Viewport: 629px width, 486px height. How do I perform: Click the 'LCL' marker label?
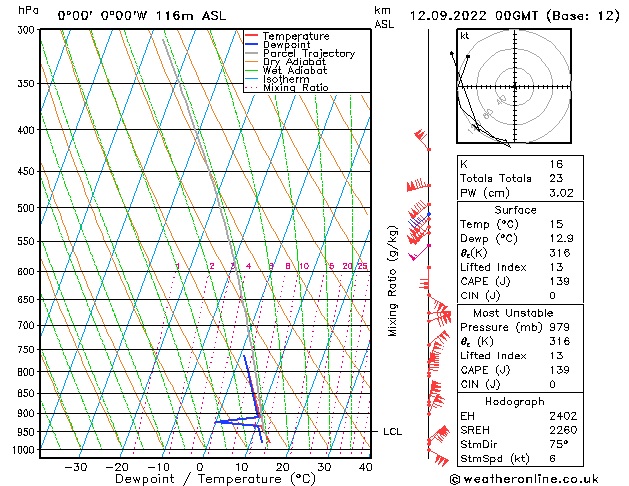(392, 432)
